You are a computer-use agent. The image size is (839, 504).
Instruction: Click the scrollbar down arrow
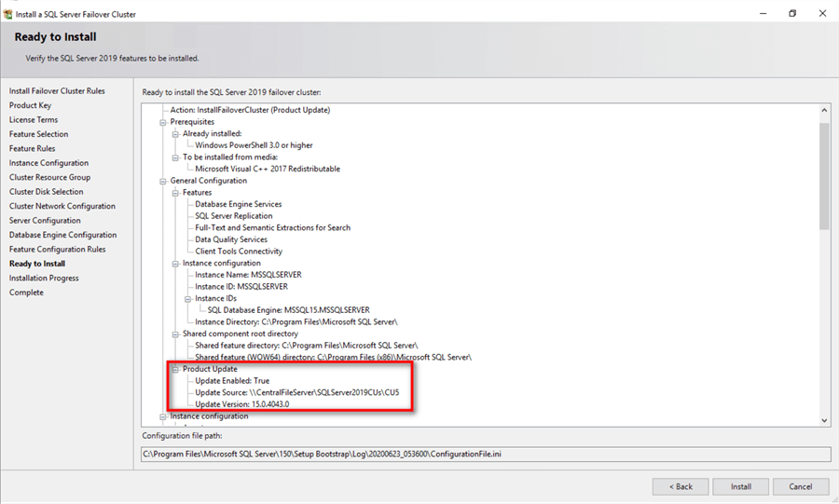pyautogui.click(x=824, y=421)
